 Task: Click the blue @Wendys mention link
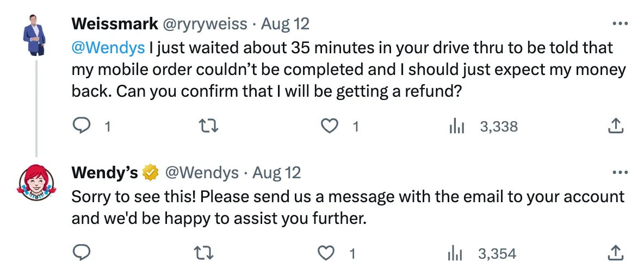[x=108, y=48]
